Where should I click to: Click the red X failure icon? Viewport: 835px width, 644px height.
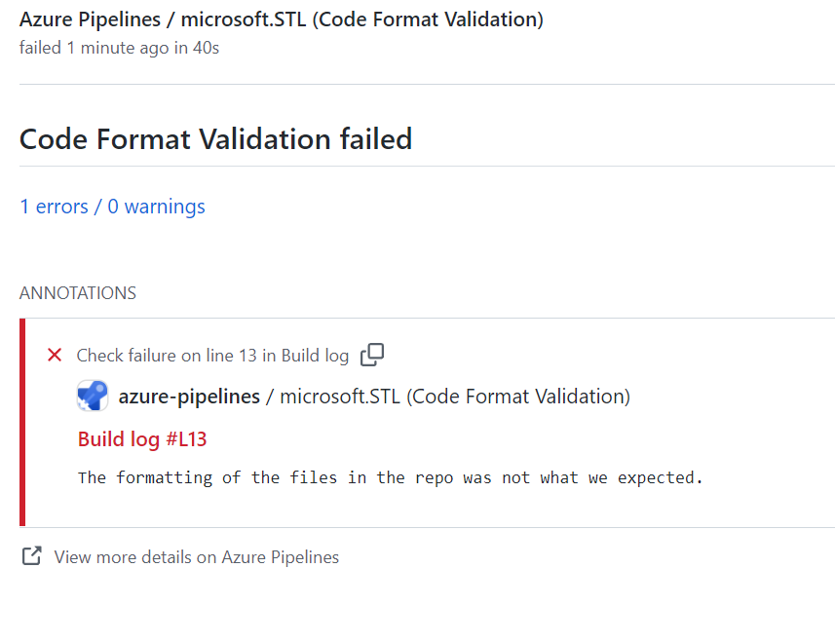coord(55,356)
